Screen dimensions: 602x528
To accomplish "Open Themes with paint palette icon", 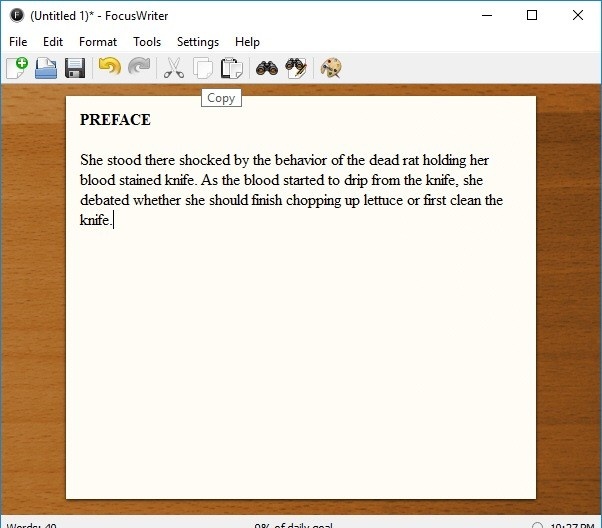I will (x=331, y=68).
